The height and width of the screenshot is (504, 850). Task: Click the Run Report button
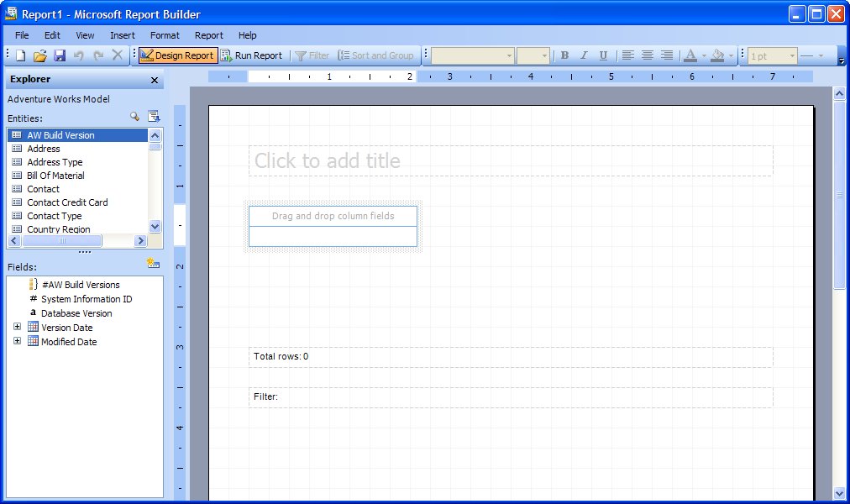pos(251,55)
